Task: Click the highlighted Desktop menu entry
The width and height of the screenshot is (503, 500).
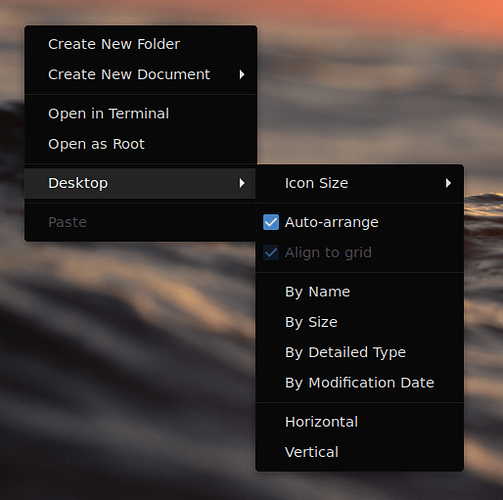Action: (x=140, y=183)
